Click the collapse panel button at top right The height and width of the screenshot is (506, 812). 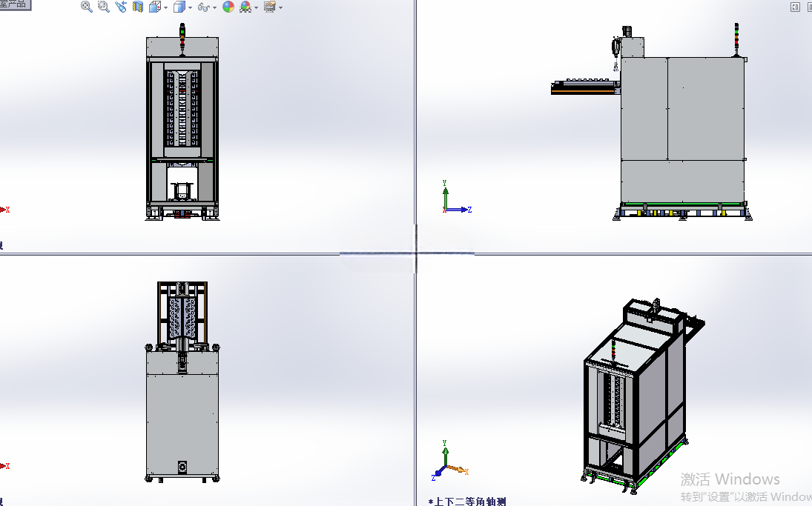click(796, 6)
